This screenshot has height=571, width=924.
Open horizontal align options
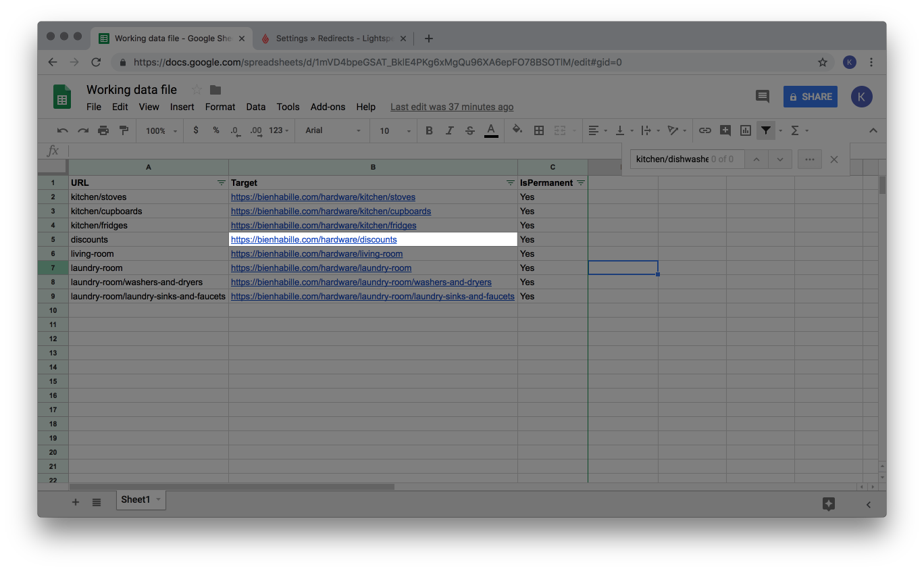pyautogui.click(x=597, y=130)
